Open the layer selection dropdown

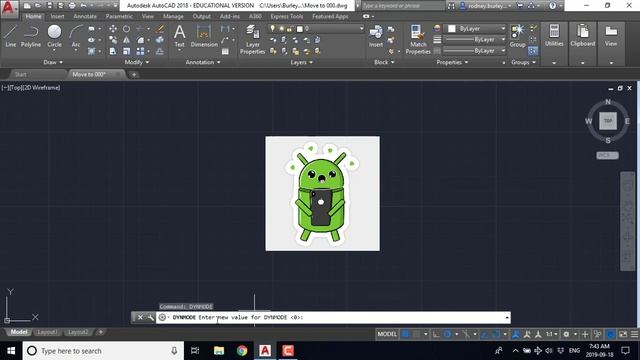(x=316, y=29)
